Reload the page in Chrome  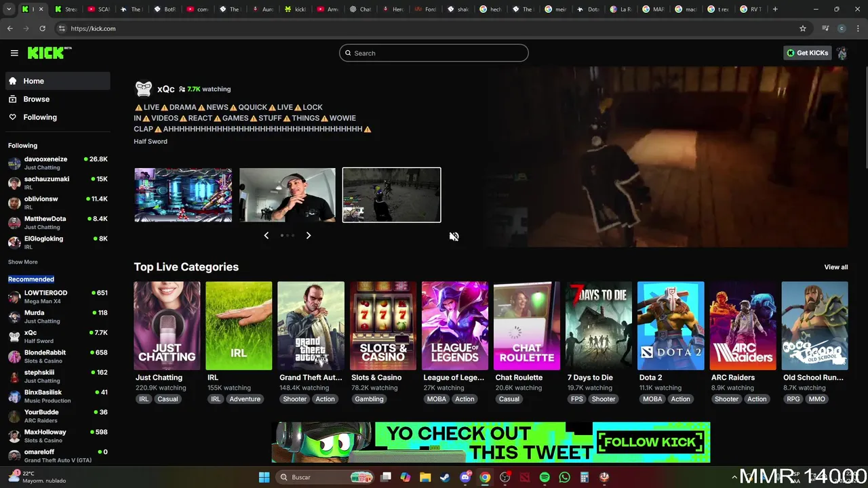pyautogui.click(x=42, y=28)
